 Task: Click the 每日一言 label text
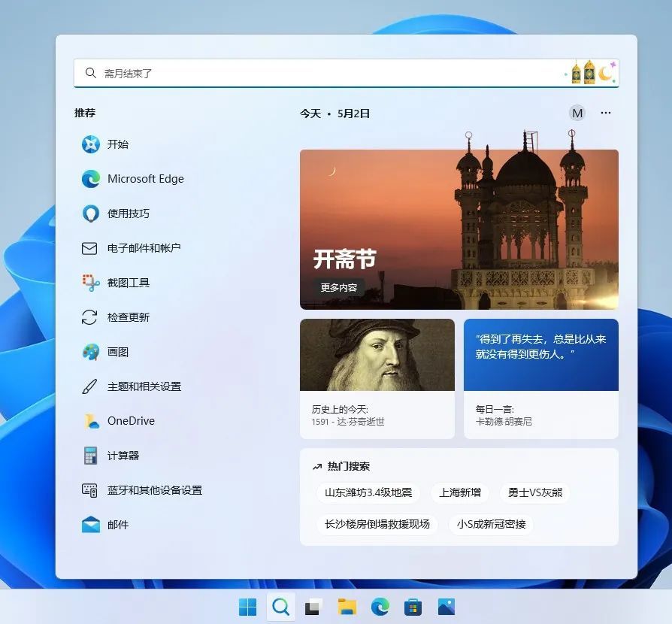tap(495, 409)
